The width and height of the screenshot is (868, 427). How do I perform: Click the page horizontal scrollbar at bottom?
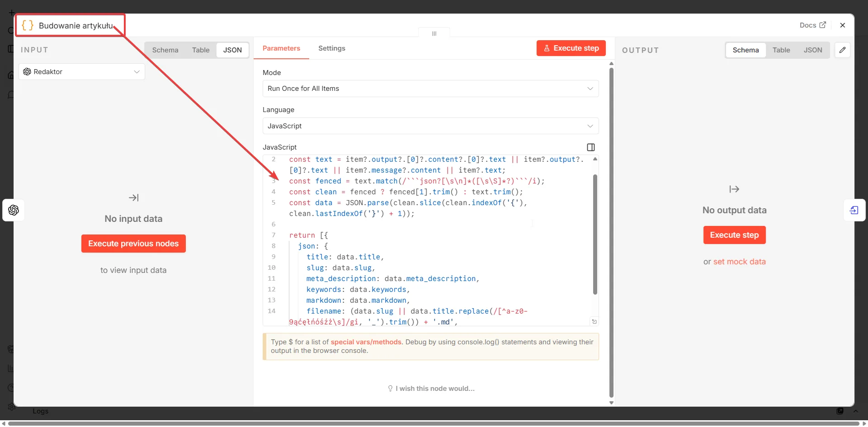434,423
